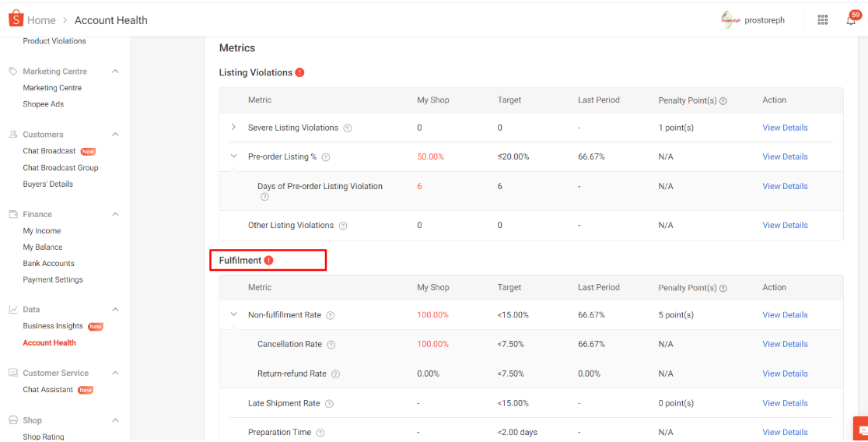View Details for Days of Pre-order Listing Violation
This screenshot has height=442, width=868.
point(785,187)
